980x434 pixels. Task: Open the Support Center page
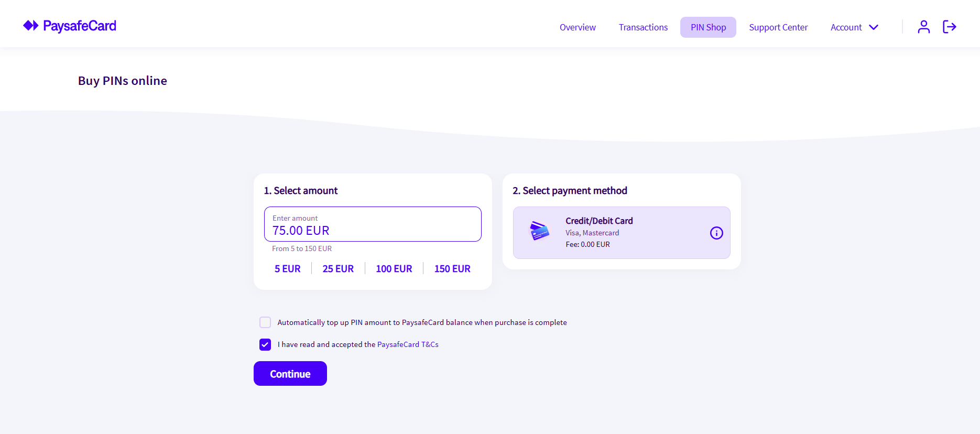click(778, 27)
